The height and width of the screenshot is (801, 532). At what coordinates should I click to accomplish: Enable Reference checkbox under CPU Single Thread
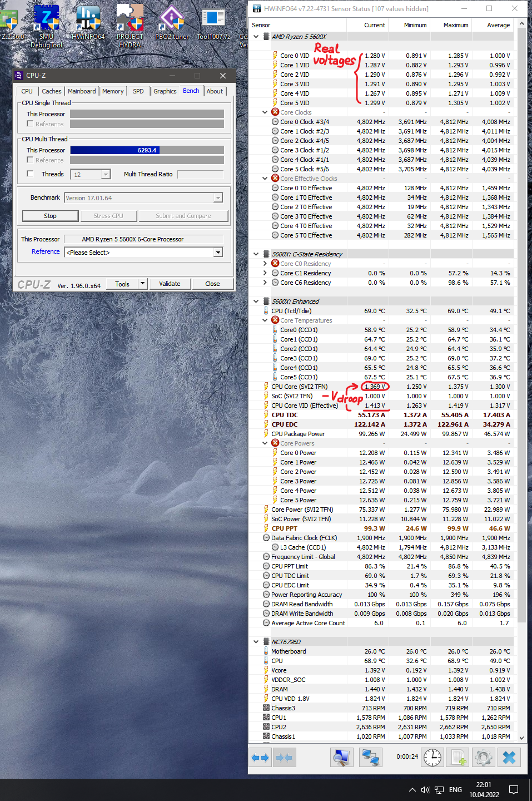pyautogui.click(x=30, y=123)
